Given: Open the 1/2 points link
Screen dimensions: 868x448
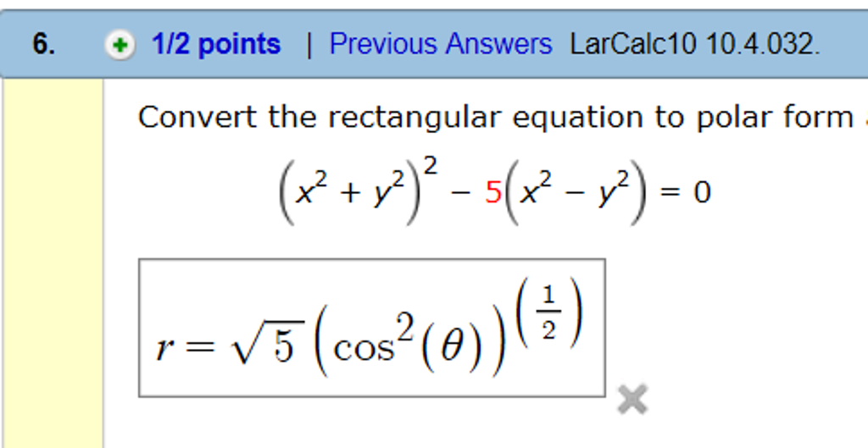Looking at the screenshot, I should pos(215,44).
